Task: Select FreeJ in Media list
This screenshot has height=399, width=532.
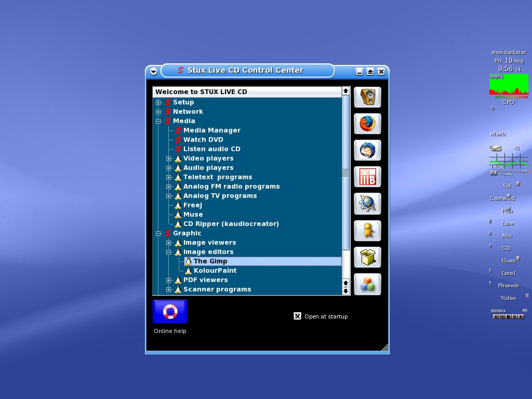Action: tap(192, 205)
